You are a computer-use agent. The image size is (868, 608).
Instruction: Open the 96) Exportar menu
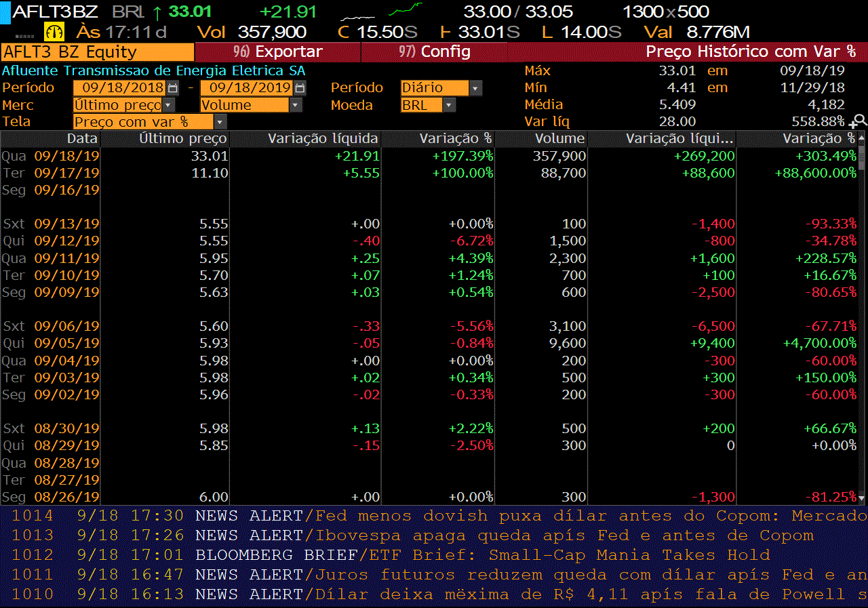click(x=277, y=52)
